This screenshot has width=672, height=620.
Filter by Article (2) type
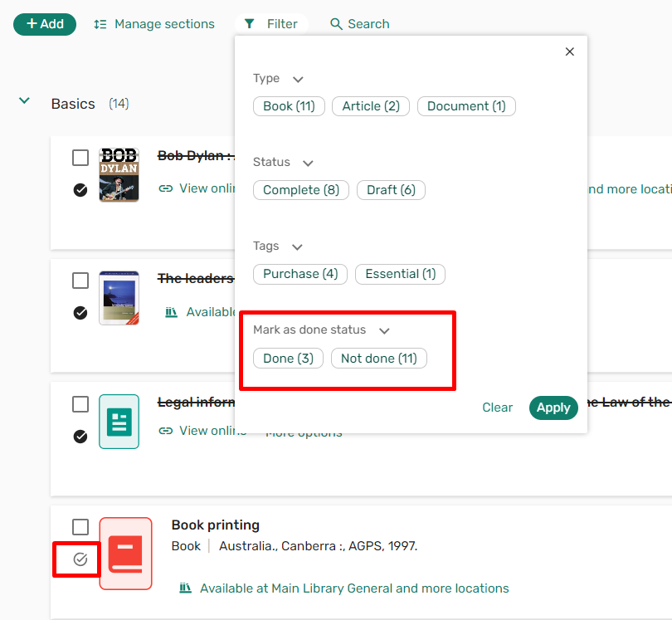[x=371, y=106]
